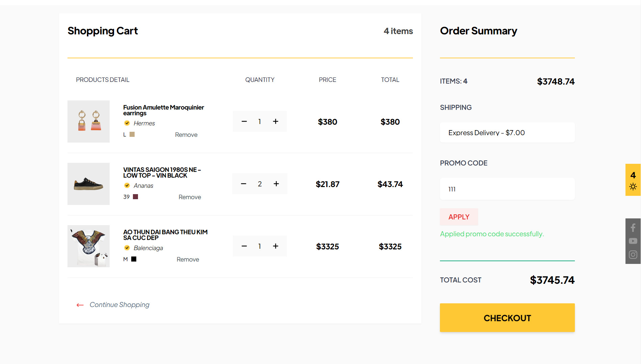
Task: Focus the promo code input field
Action: [507, 189]
